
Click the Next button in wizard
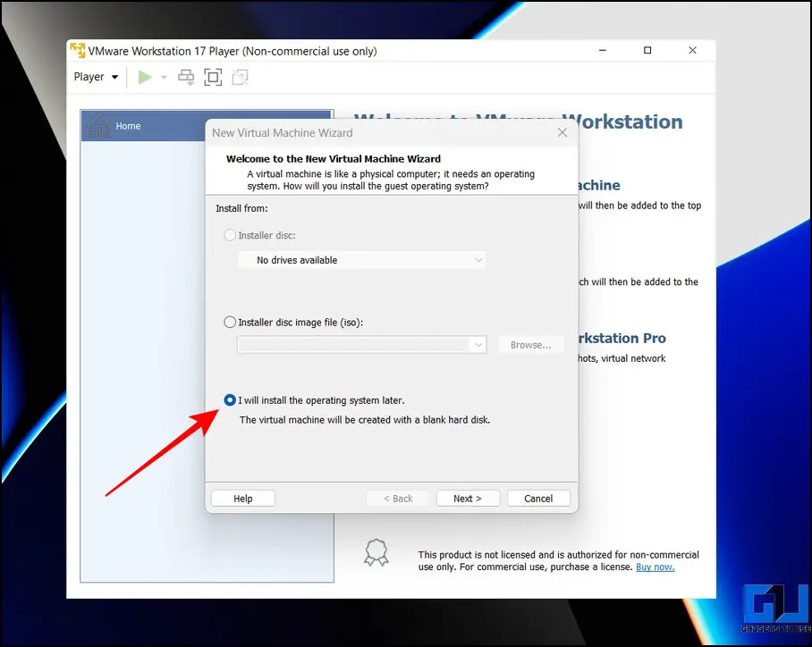click(x=467, y=499)
